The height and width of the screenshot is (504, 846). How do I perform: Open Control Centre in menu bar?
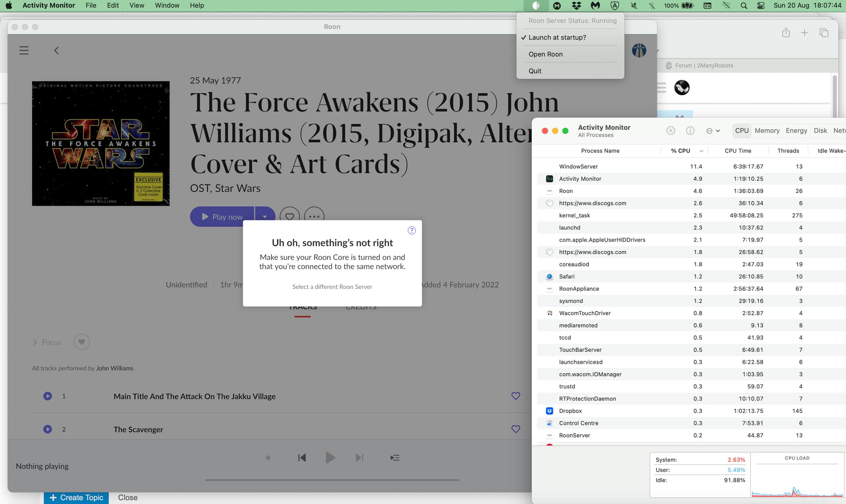761,5
